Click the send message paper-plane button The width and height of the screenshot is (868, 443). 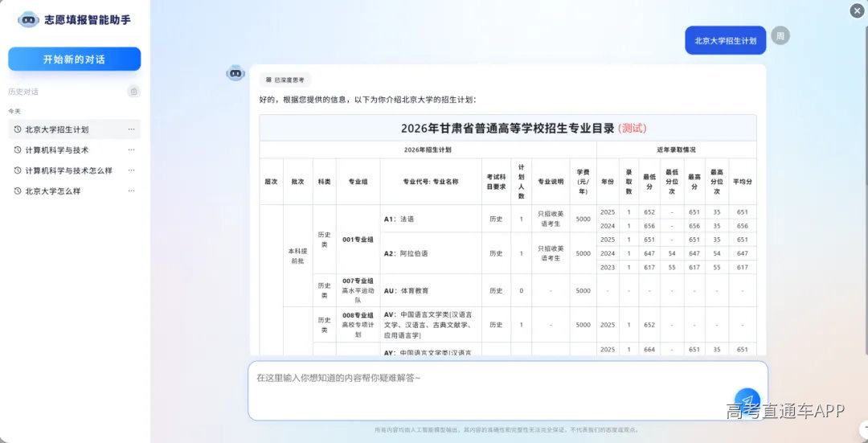coord(747,400)
